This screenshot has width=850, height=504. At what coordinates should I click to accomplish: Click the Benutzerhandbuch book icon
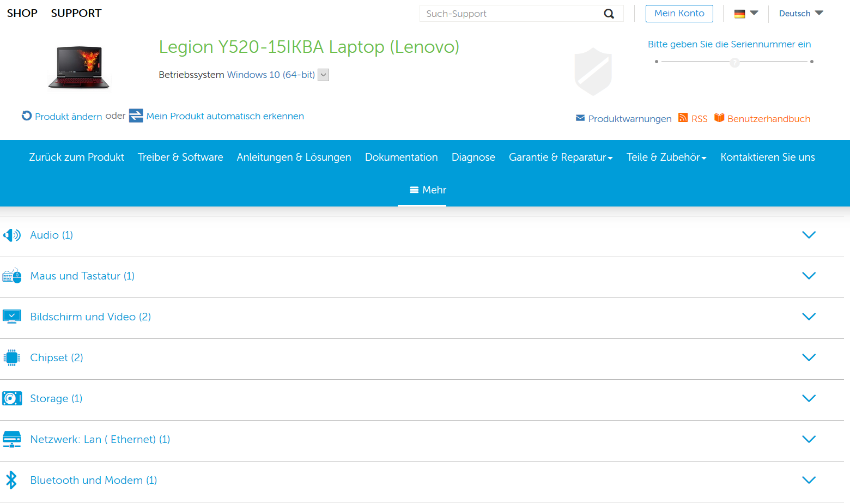point(719,118)
